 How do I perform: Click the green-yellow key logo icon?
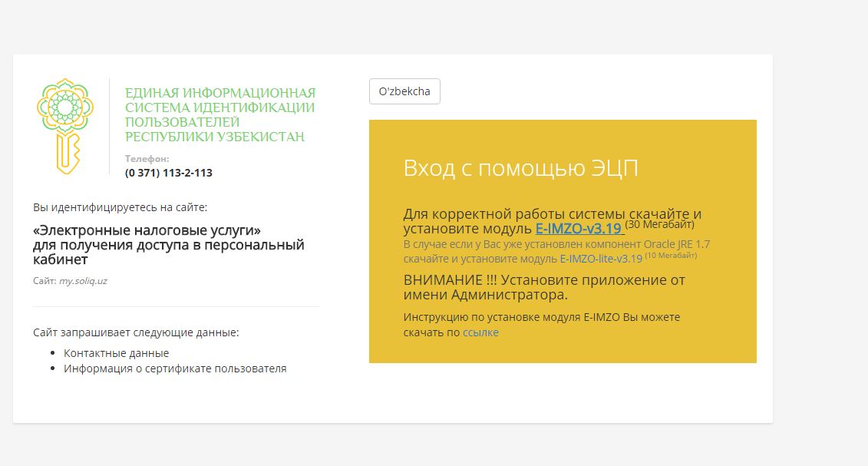tap(64, 125)
